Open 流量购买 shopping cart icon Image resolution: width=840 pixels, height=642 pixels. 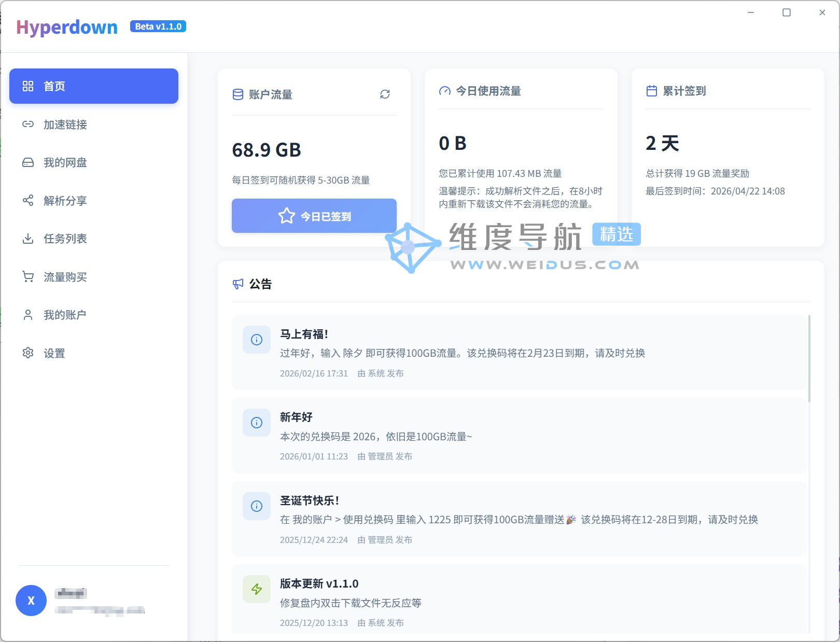(29, 277)
